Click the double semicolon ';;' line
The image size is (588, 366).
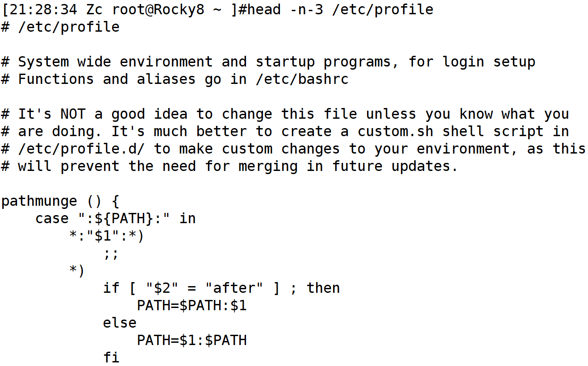[x=111, y=254]
